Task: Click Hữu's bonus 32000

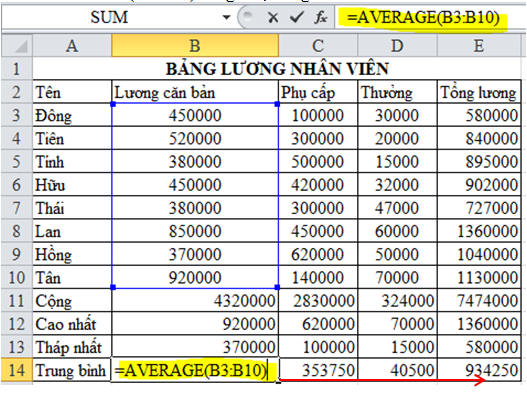Action: (x=397, y=185)
